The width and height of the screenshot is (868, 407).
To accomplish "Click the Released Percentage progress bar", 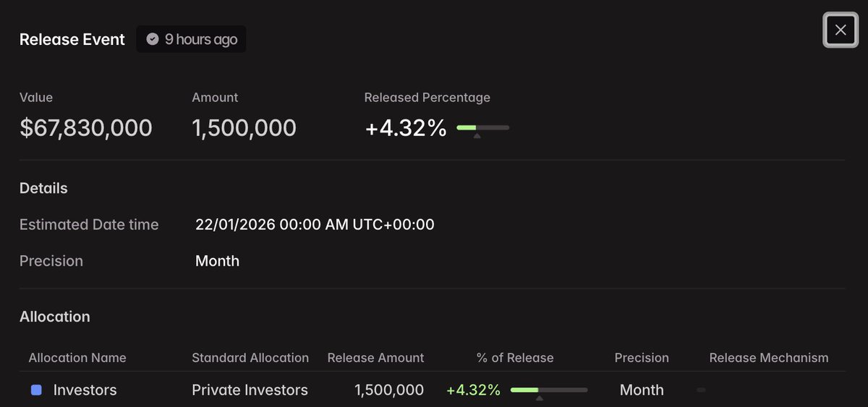I will (483, 127).
